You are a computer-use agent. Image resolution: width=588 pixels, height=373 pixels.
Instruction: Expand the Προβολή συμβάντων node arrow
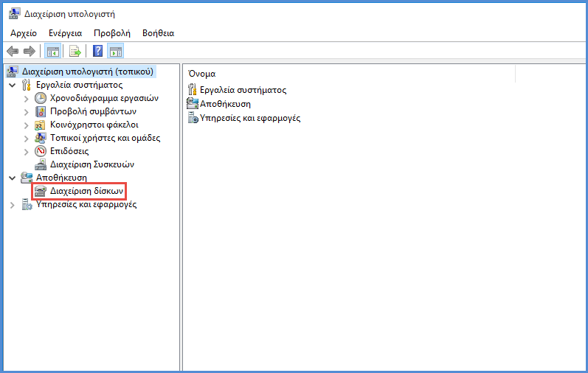pyautogui.click(x=27, y=112)
